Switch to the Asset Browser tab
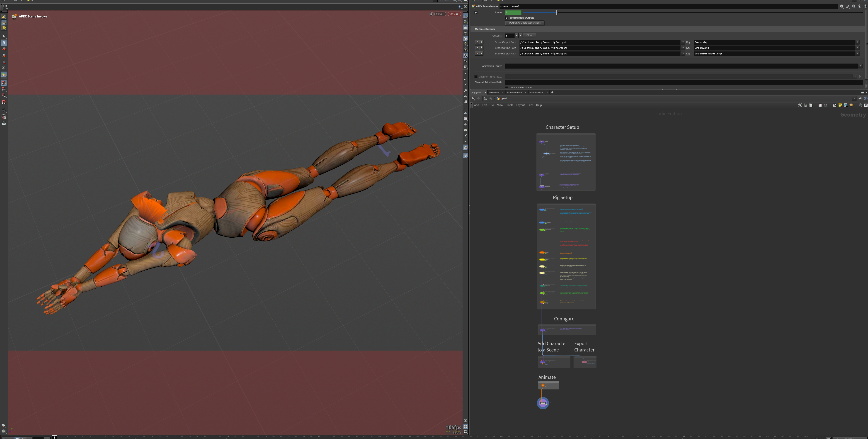This screenshot has height=439, width=868. [x=536, y=92]
